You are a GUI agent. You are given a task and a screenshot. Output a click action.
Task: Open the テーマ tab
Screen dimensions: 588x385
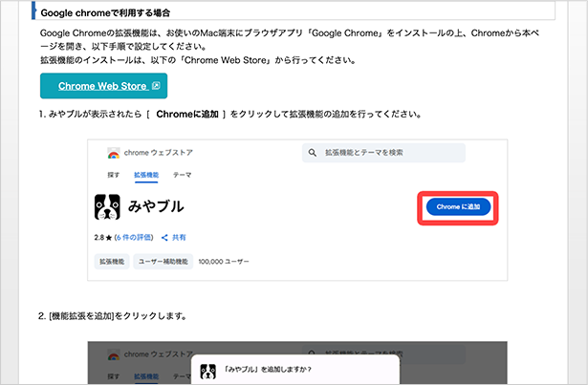click(x=182, y=176)
